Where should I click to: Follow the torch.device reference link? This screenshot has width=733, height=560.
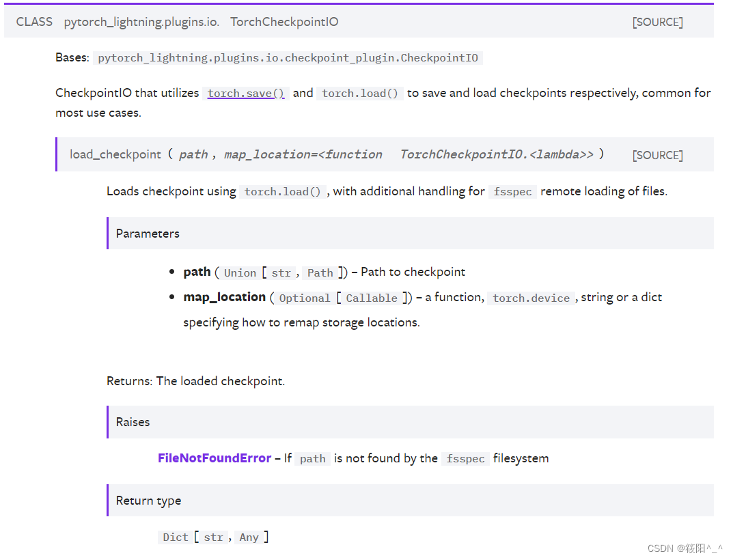click(x=531, y=298)
